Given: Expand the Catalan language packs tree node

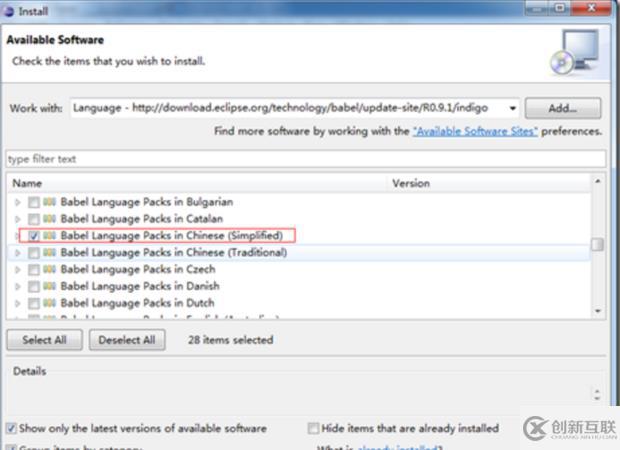Looking at the screenshot, I should pos(17,219).
